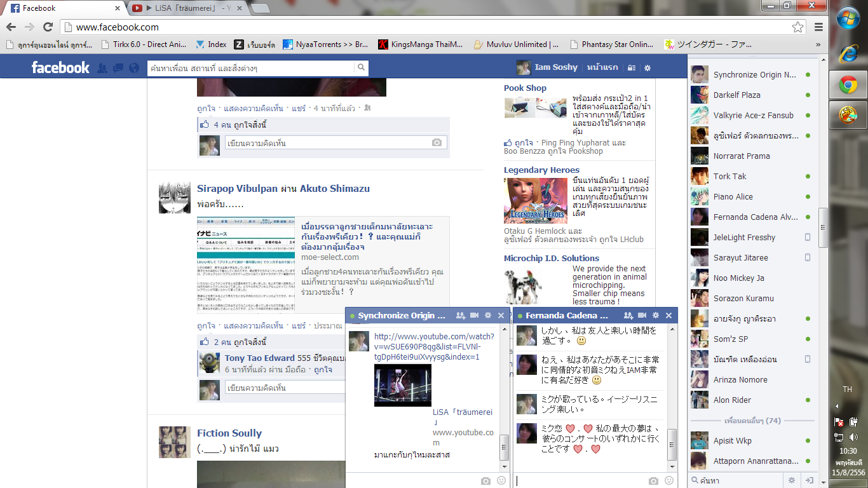Screen dimensions: 868x488
Task: Open emoticon picker in Synchronize Origin chat
Action: 501,481
